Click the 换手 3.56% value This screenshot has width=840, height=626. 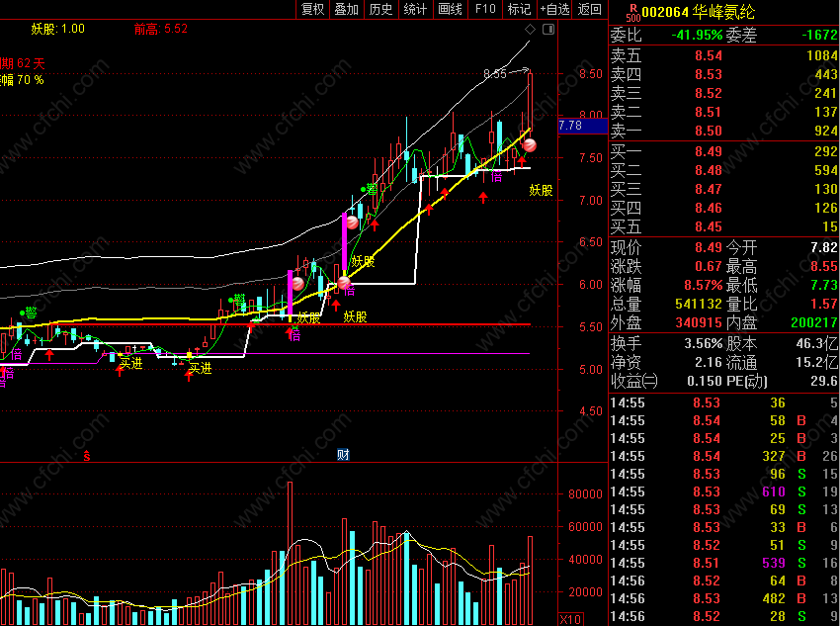[x=704, y=343]
